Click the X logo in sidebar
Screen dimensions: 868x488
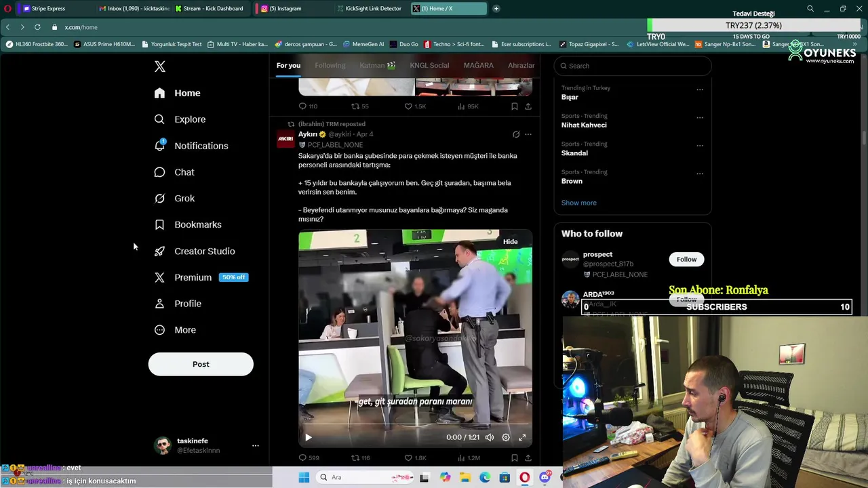160,66
